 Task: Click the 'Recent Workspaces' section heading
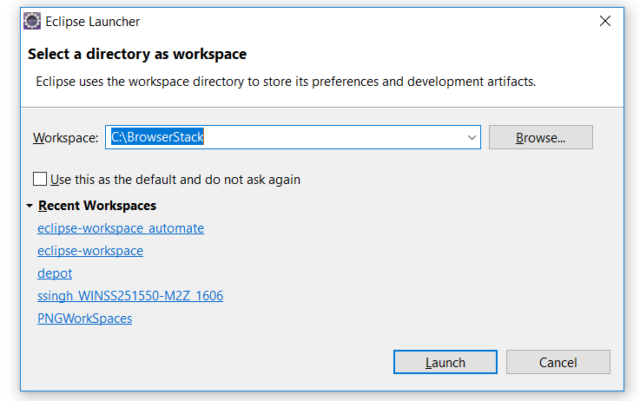click(x=97, y=205)
